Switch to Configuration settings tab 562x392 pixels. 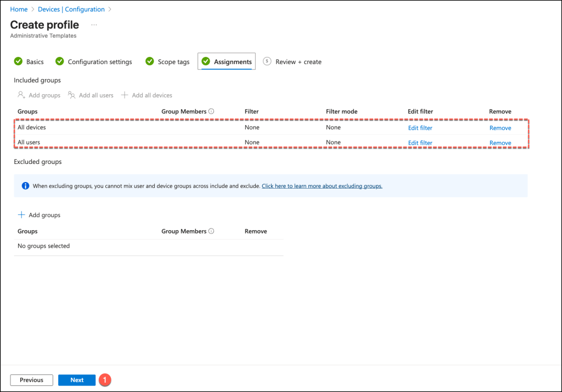99,62
